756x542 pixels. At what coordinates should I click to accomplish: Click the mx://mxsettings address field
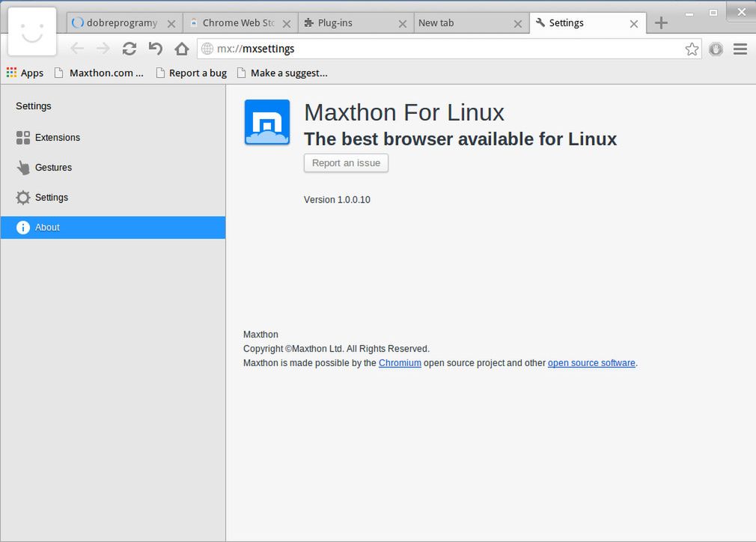[x=448, y=49]
